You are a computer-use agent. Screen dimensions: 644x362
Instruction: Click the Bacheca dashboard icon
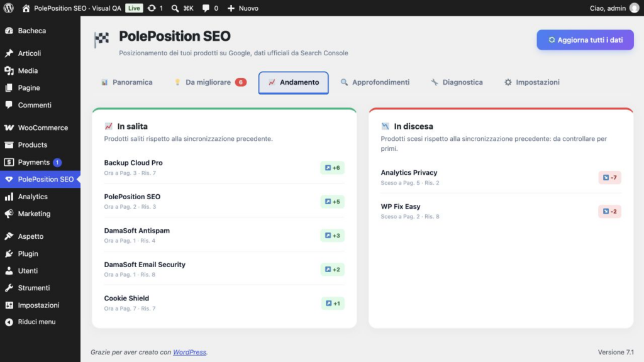coord(9,31)
